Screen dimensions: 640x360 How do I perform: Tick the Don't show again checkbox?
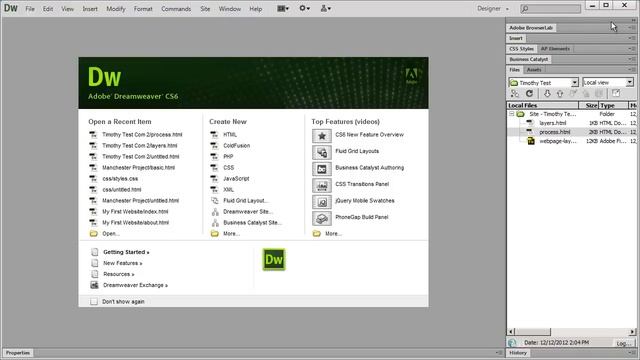(94, 302)
